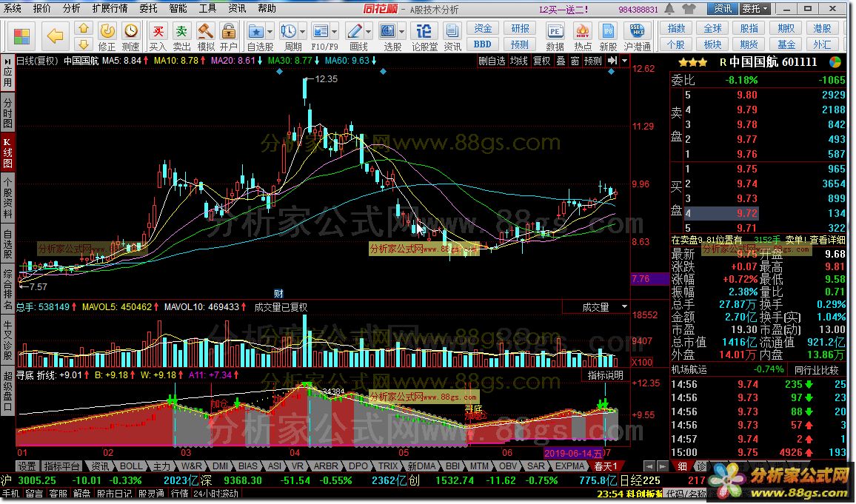This screenshot has width=856, height=504.
Task: Click the 研报 button
Action: tap(520, 28)
